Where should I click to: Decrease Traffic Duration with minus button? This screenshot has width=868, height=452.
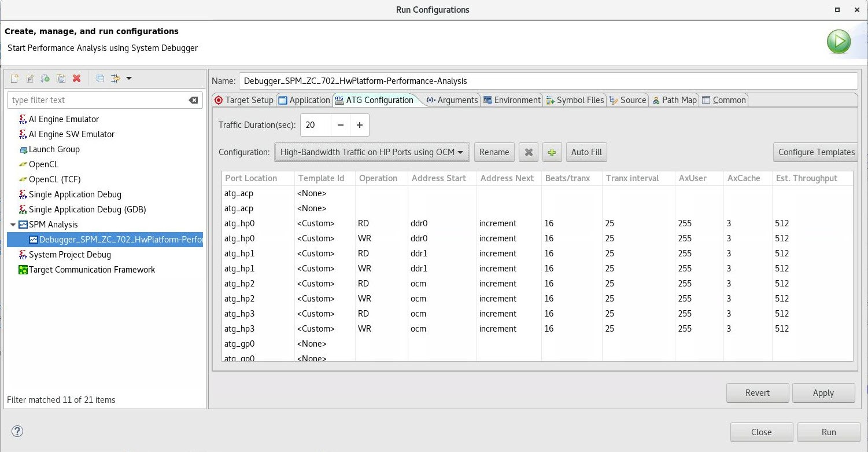pos(341,125)
